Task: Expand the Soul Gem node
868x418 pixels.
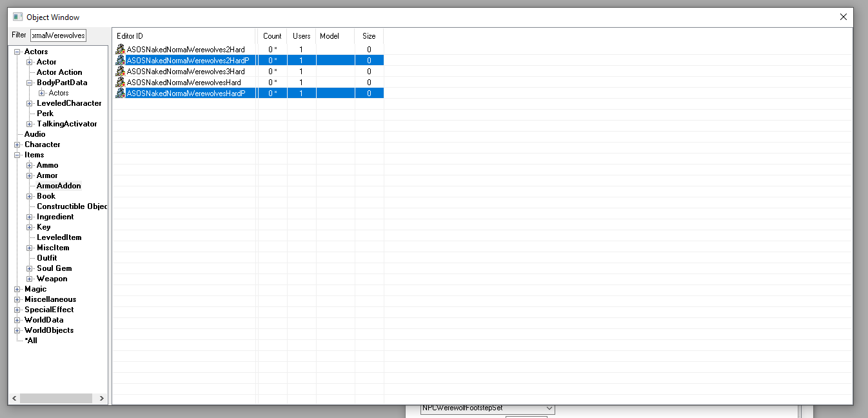Action: click(30, 268)
